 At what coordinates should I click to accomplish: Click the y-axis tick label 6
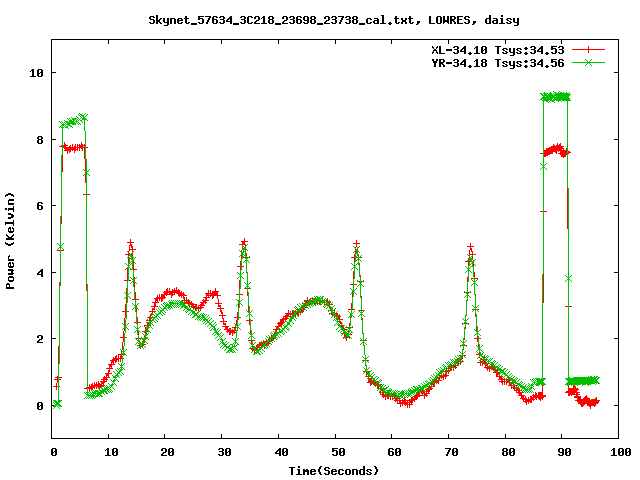point(40,206)
